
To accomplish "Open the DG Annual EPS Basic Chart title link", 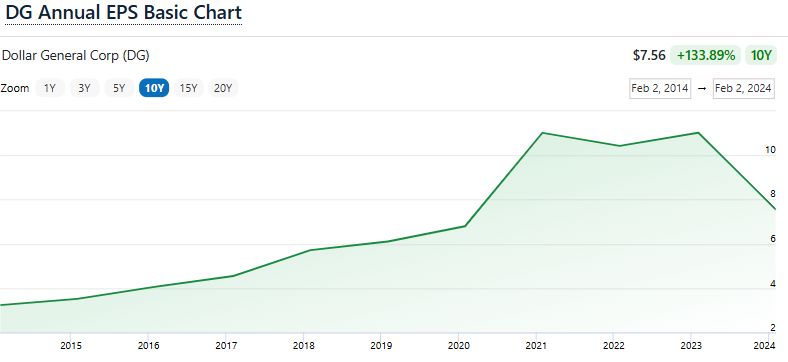I will tap(124, 13).
